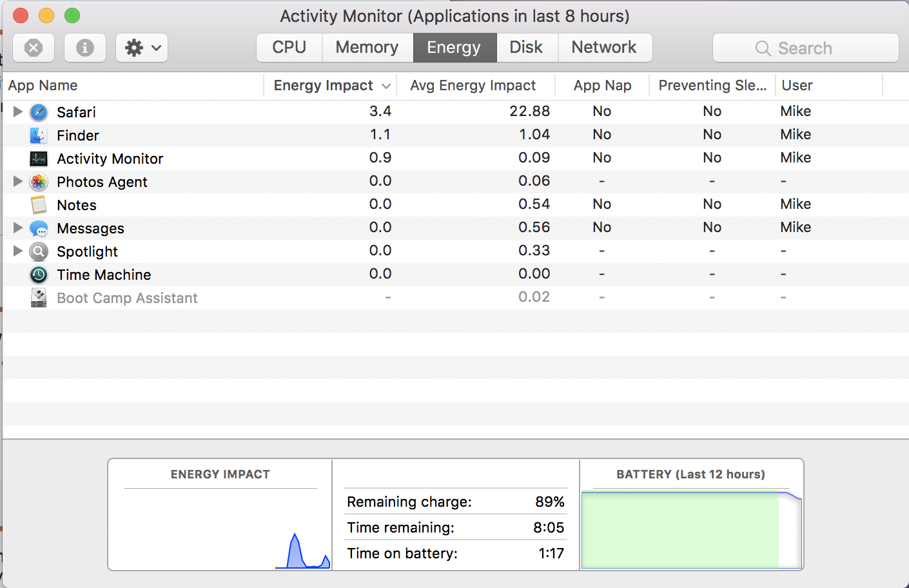Select the Safari row name
Image resolution: width=909 pixels, height=588 pixels.
[x=76, y=112]
